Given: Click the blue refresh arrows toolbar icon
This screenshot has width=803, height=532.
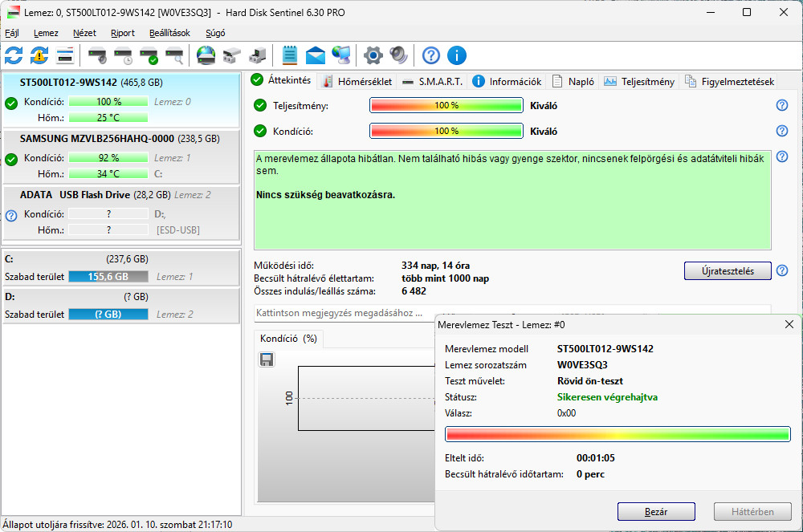Looking at the screenshot, I should [14, 55].
